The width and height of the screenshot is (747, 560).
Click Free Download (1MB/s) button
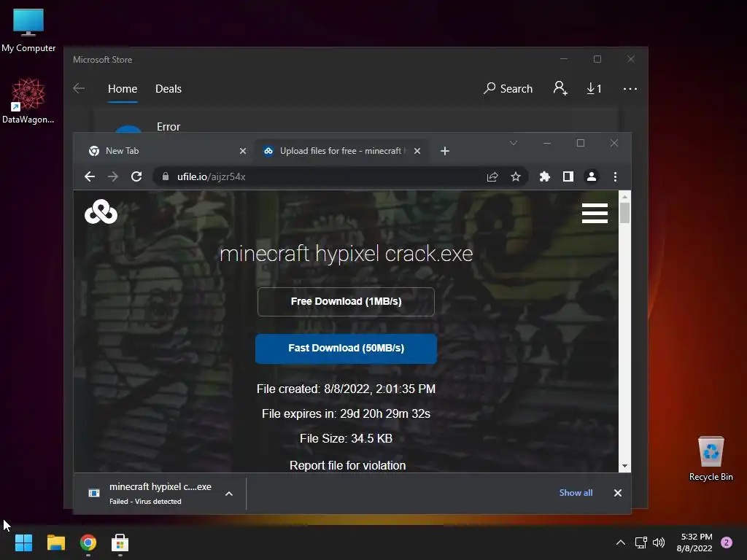(346, 301)
